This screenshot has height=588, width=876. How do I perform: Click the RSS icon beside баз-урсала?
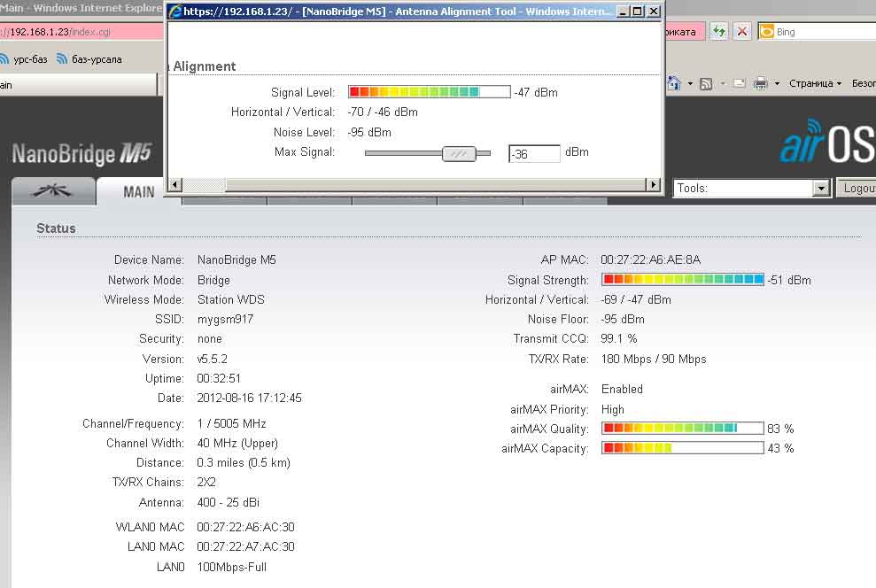62,58
